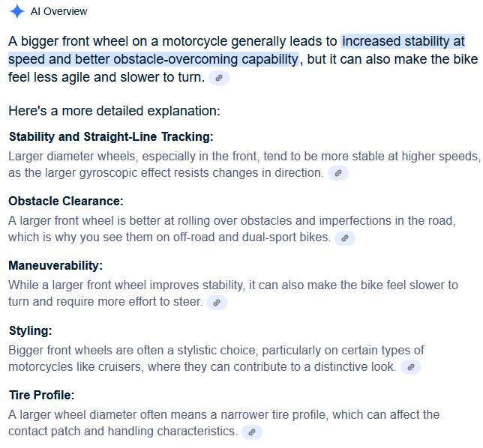Click the 'Styling' heading

tap(30, 330)
